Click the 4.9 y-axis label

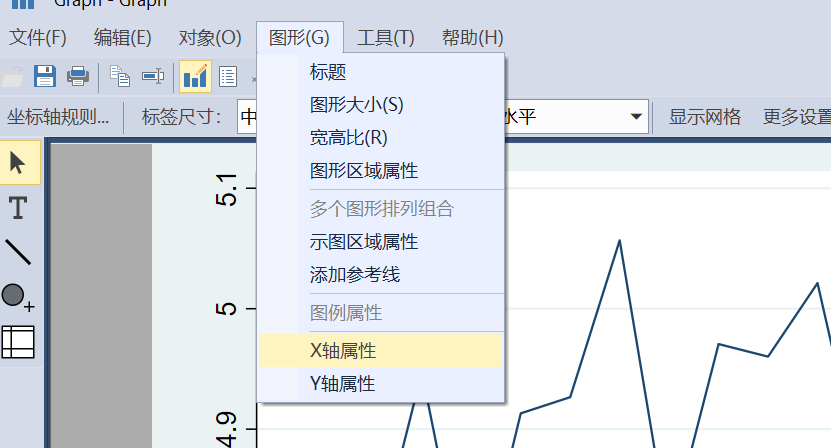pos(226,429)
